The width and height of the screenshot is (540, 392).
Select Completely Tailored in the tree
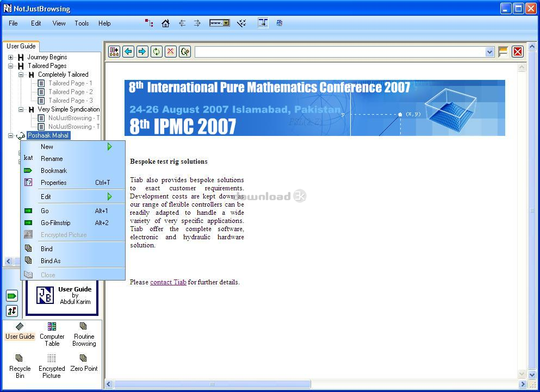coord(63,74)
